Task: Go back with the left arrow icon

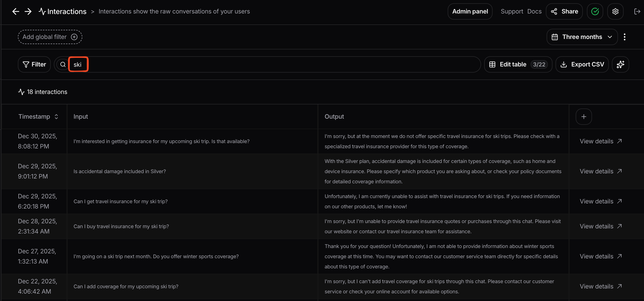Action: tap(16, 11)
